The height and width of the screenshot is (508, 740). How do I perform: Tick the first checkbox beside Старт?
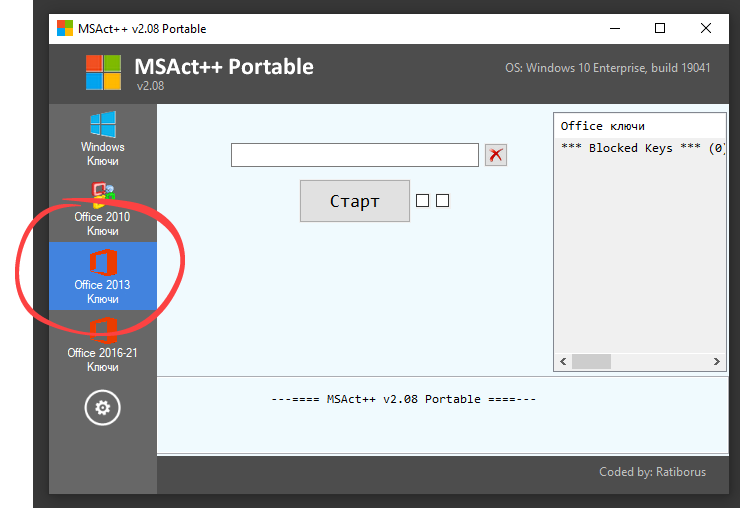[x=422, y=201]
